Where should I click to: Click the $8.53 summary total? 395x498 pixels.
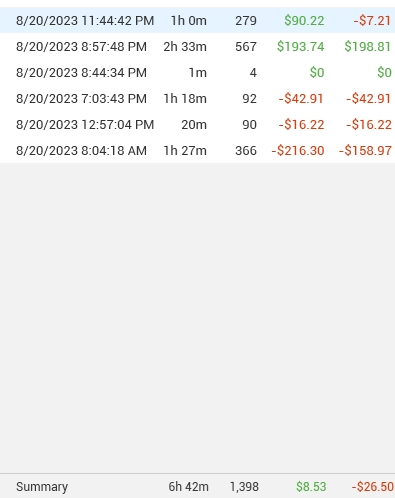pyautogui.click(x=311, y=487)
